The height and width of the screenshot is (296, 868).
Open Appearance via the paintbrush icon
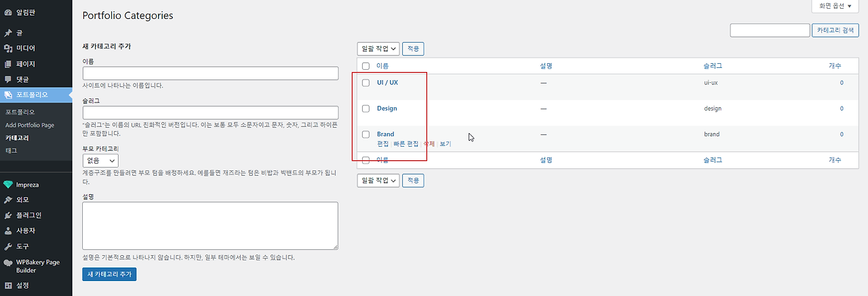point(8,200)
